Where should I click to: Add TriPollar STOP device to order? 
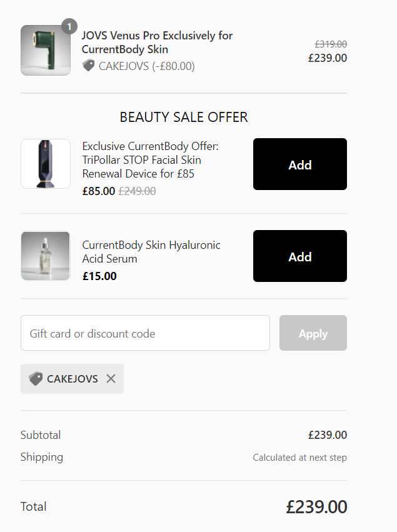tap(300, 164)
